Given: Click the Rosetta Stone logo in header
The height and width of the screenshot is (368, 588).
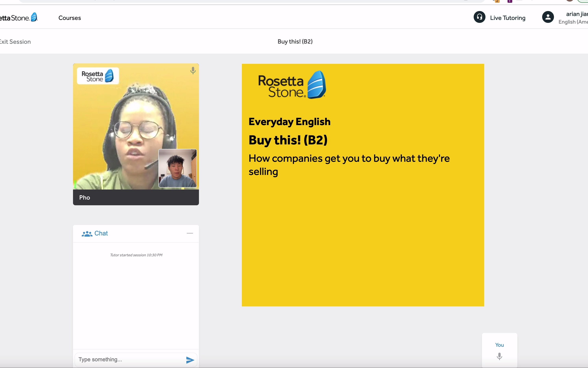Looking at the screenshot, I should coord(19,18).
